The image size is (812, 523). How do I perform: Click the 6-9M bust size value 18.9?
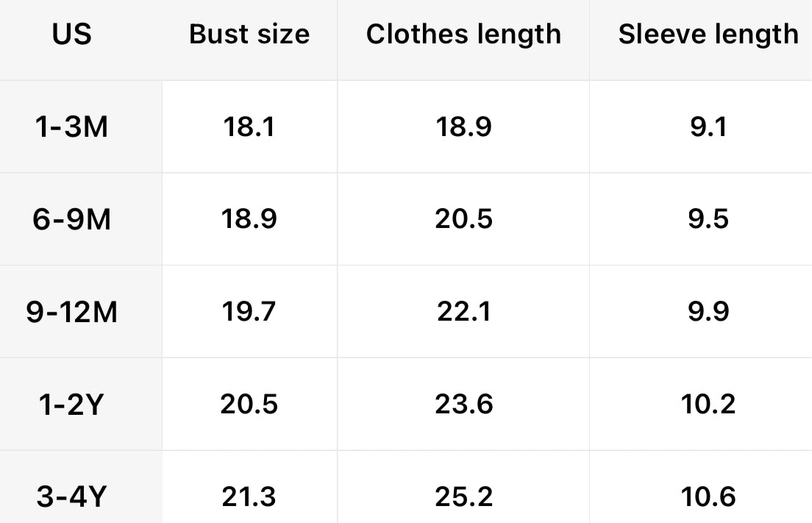(249, 219)
